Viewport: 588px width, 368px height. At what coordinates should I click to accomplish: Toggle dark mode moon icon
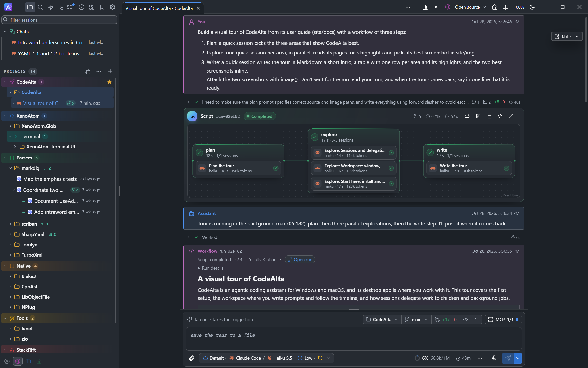pyautogui.click(x=532, y=7)
